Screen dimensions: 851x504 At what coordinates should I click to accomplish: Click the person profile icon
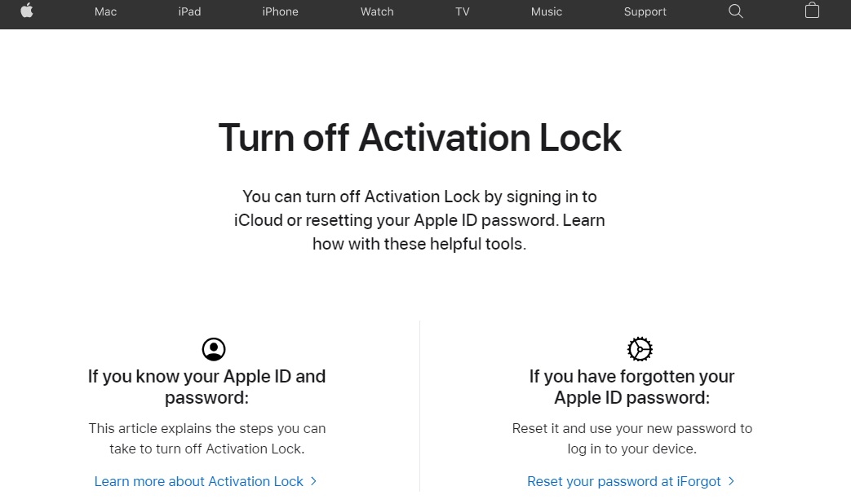214,349
